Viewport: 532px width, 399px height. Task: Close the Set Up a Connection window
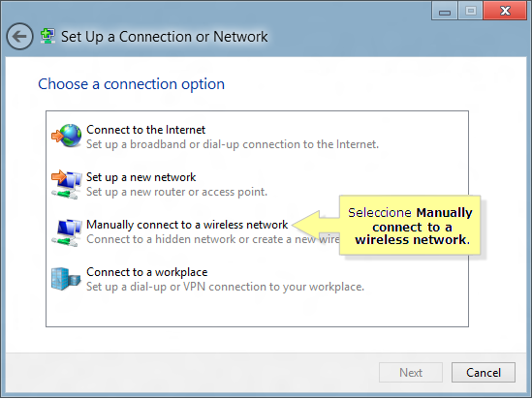(505, 11)
